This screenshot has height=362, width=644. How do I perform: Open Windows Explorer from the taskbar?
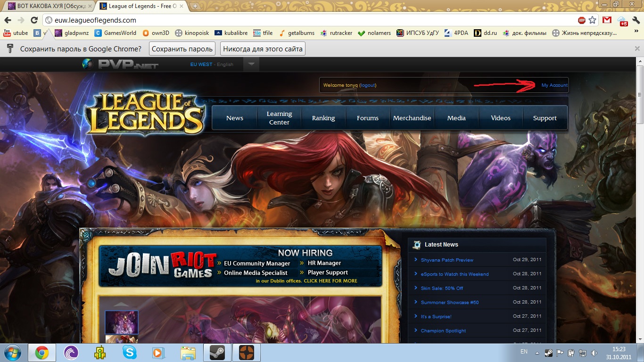tap(188, 353)
